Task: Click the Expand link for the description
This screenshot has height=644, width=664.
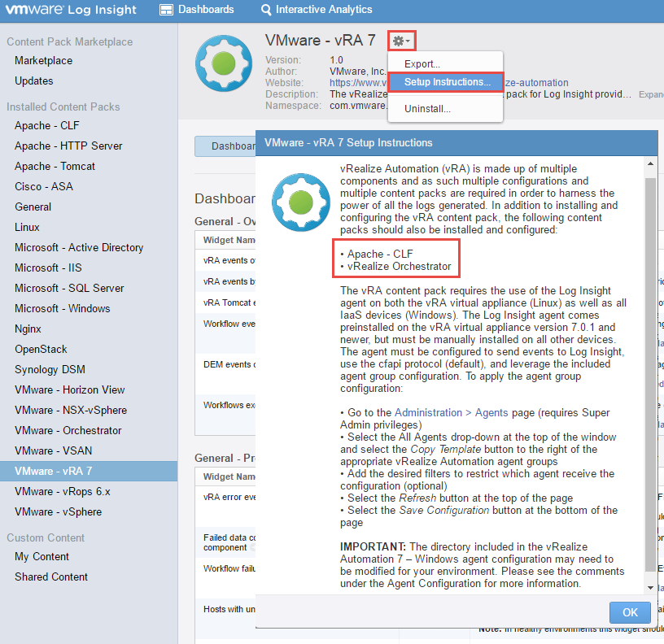Action: tap(650, 94)
